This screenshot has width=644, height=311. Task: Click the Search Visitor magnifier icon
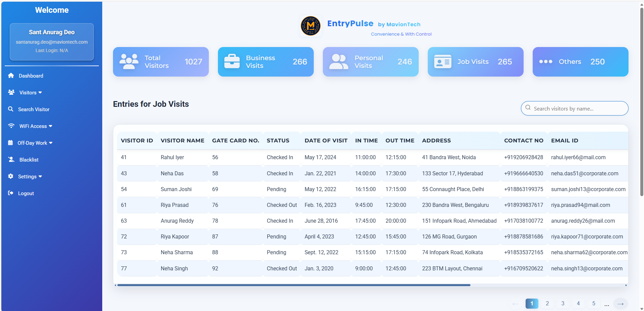11,109
